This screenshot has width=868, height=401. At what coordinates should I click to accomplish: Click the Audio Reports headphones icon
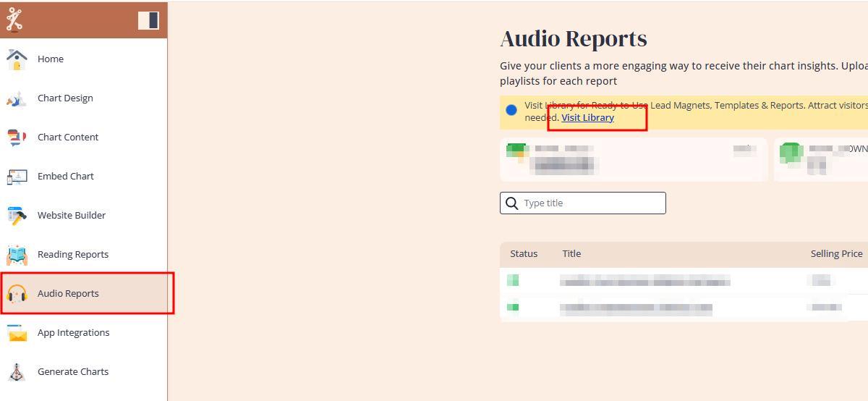[x=17, y=294]
